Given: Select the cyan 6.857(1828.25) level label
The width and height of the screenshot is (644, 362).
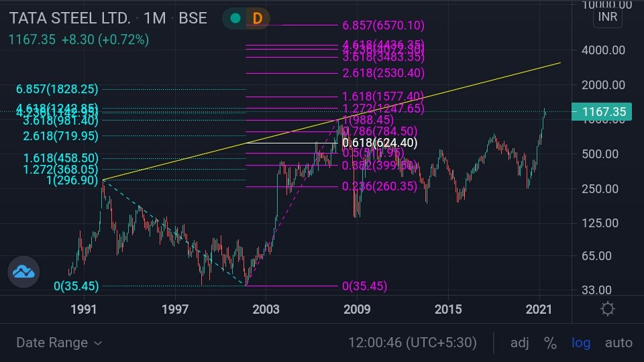Looking at the screenshot, I should pos(57,89).
